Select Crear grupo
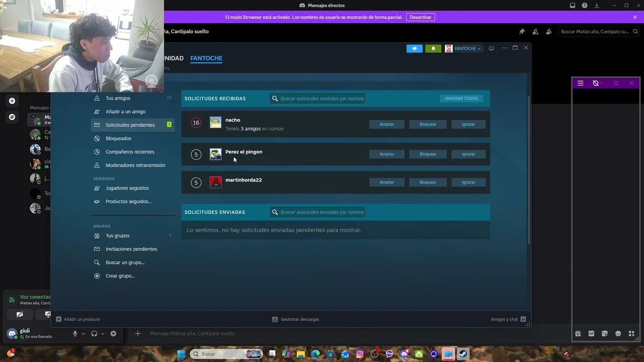The width and height of the screenshot is (644, 362). pyautogui.click(x=120, y=276)
